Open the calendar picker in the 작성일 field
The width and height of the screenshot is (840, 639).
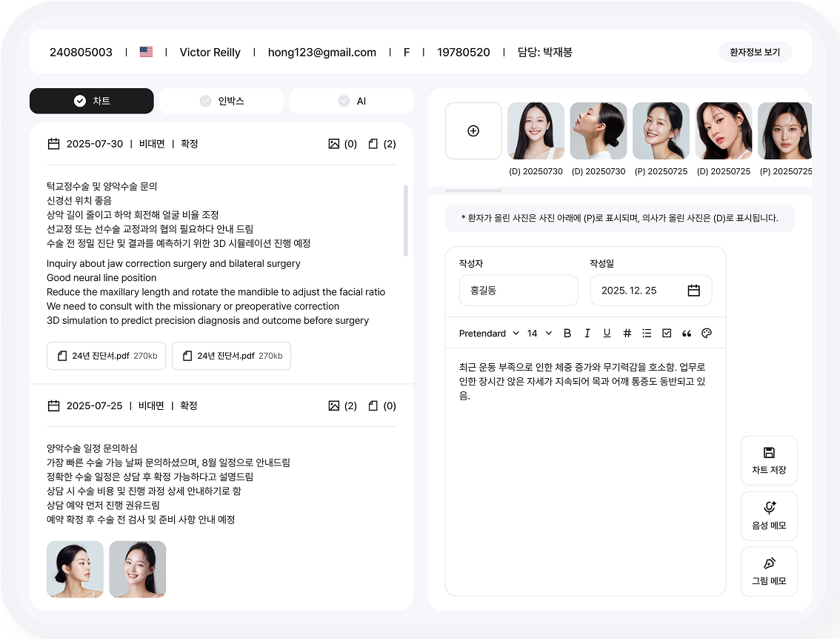[x=694, y=290]
